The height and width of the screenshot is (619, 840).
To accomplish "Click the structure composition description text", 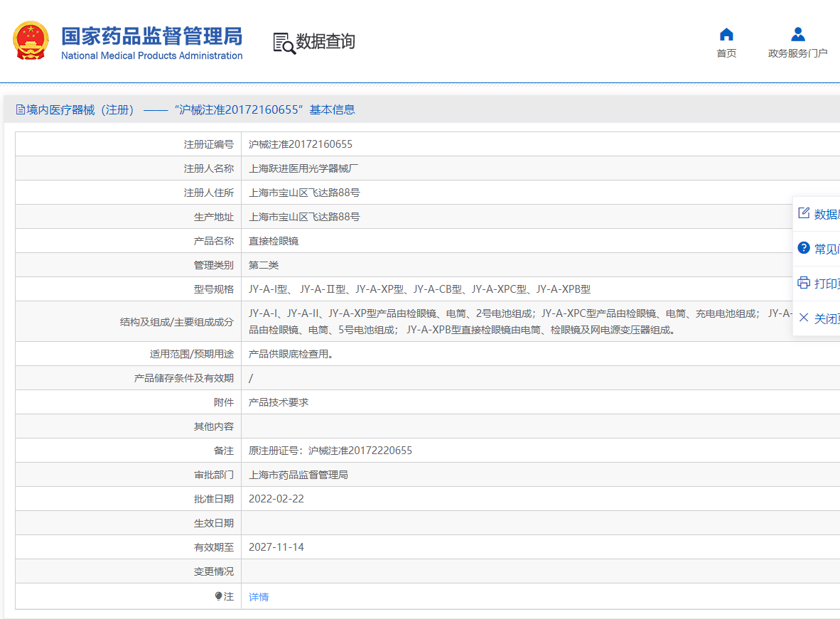I will coord(520,321).
